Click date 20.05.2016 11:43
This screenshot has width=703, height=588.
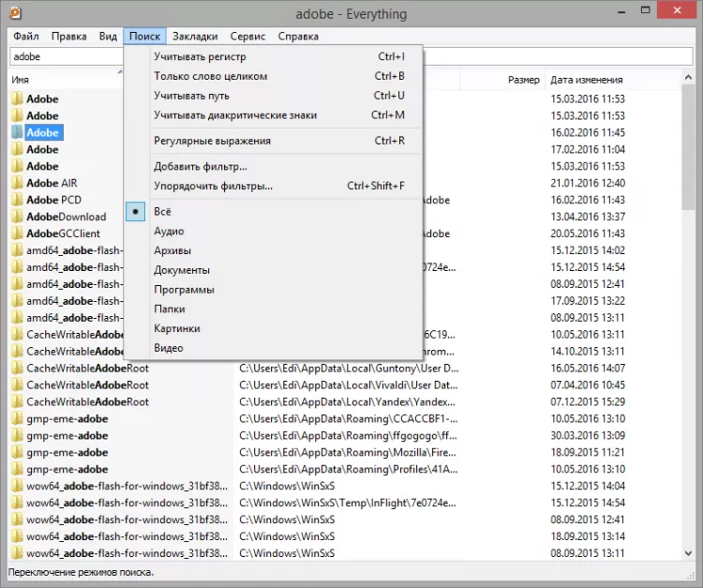[588, 234]
